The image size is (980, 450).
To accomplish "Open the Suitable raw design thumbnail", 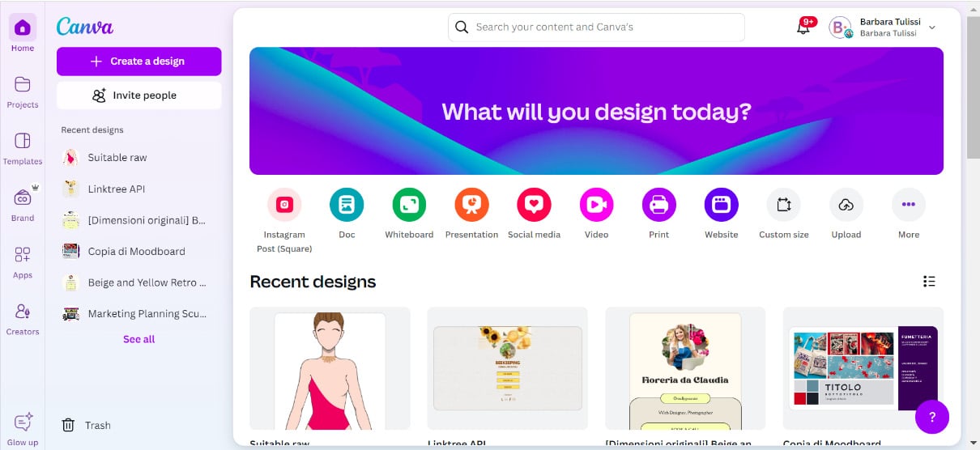I will (x=330, y=368).
